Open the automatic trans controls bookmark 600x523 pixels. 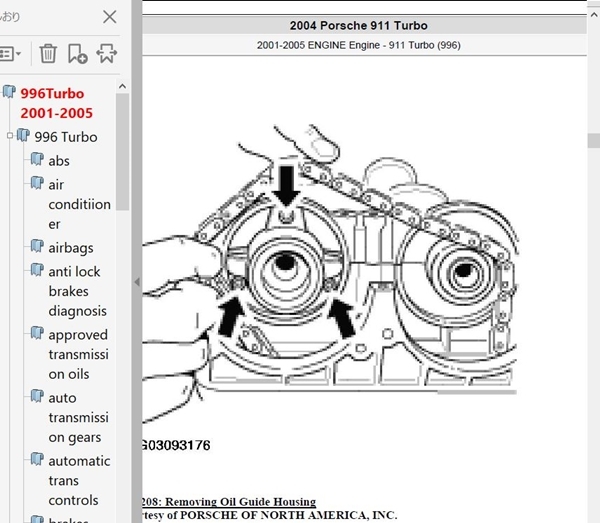79,481
